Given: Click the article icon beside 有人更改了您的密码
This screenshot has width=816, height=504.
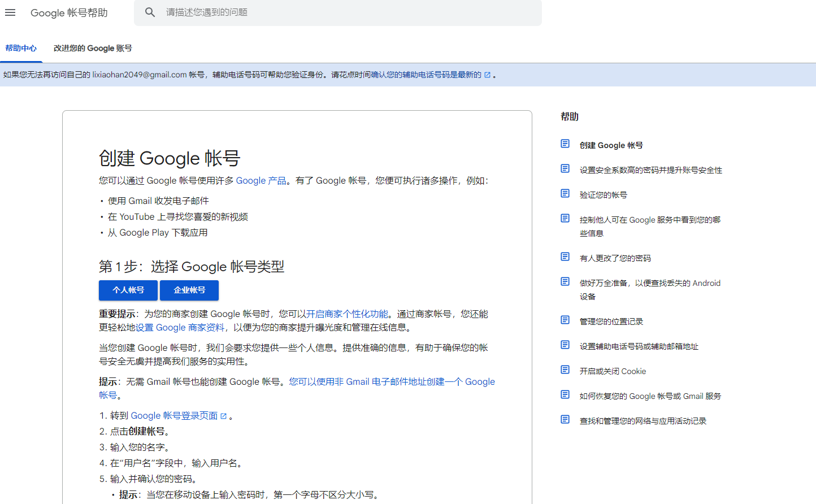Looking at the screenshot, I should click(565, 257).
